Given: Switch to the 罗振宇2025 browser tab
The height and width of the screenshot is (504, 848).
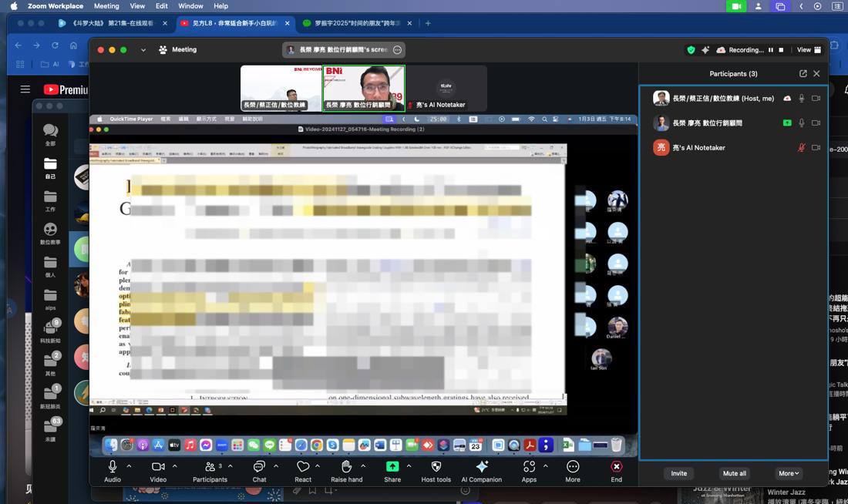Looking at the screenshot, I should [x=357, y=23].
